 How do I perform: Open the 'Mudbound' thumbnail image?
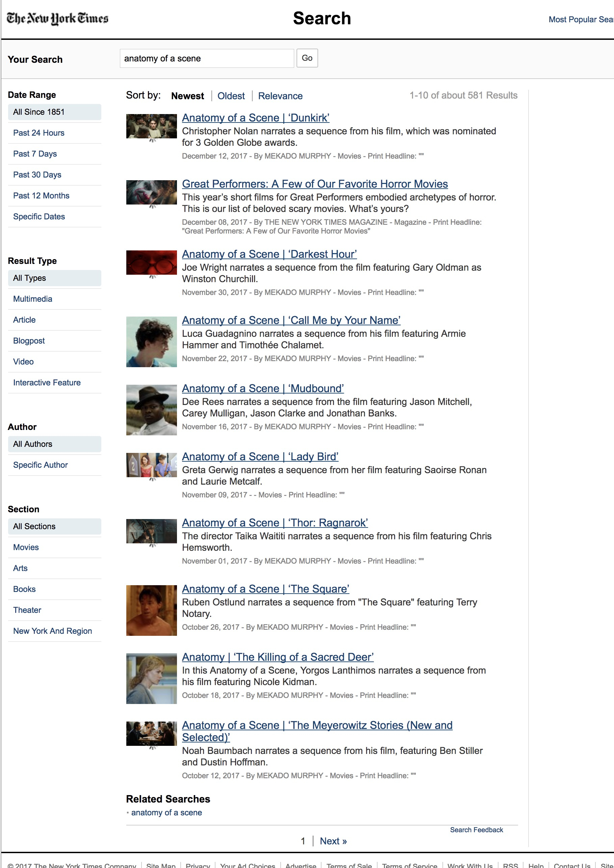151,409
